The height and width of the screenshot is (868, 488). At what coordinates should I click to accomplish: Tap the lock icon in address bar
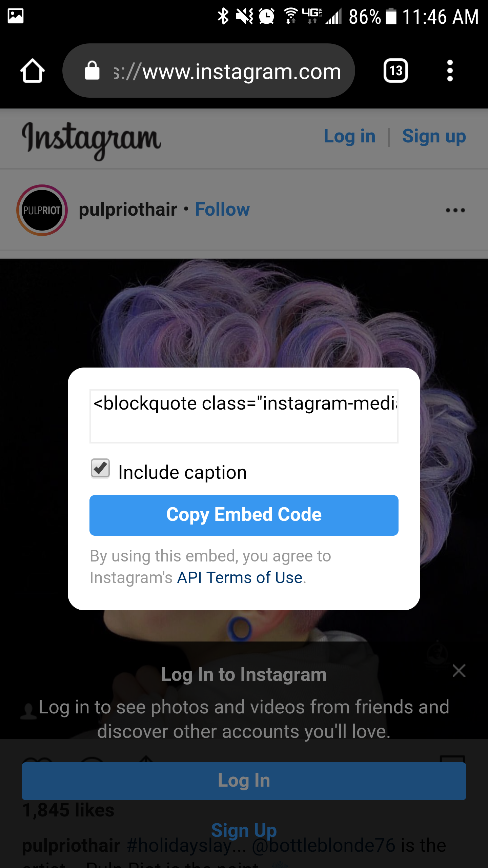[x=92, y=71]
